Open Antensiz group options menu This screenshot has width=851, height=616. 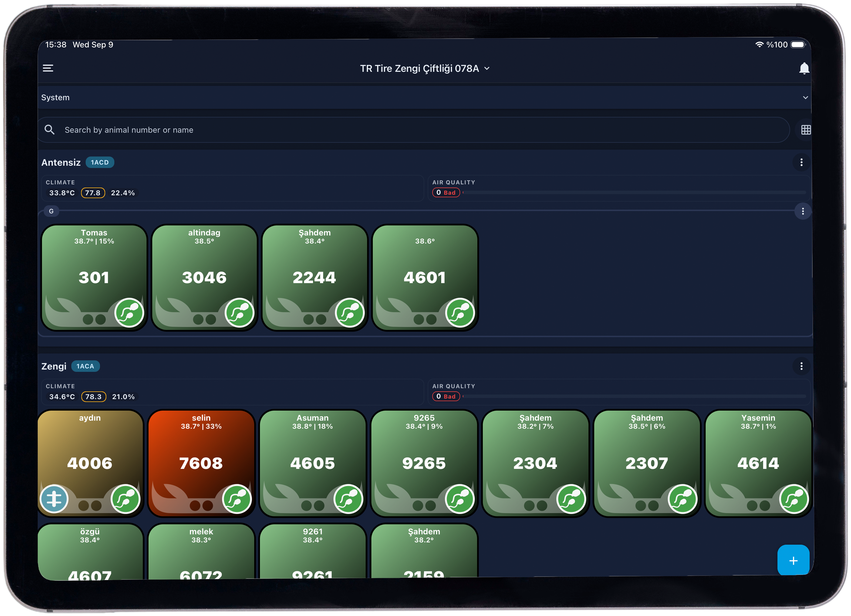[x=801, y=162]
